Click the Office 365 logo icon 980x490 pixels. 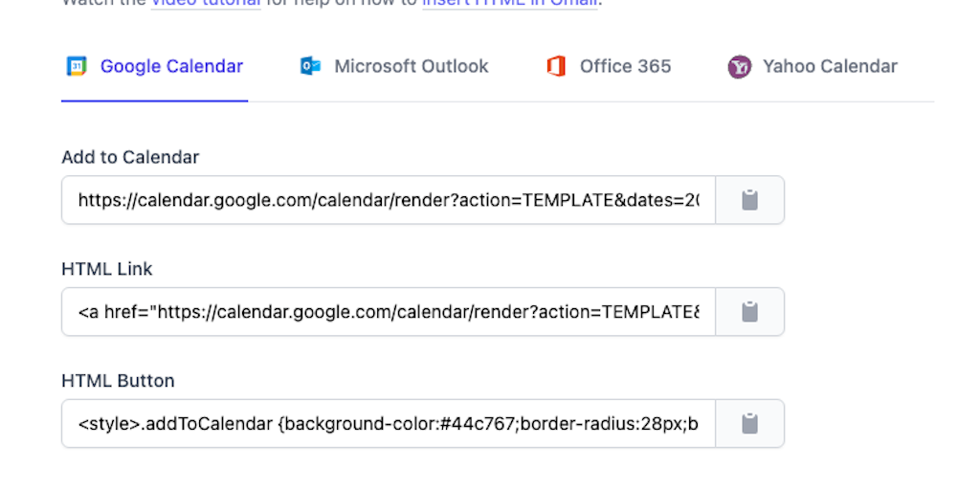[x=556, y=66]
